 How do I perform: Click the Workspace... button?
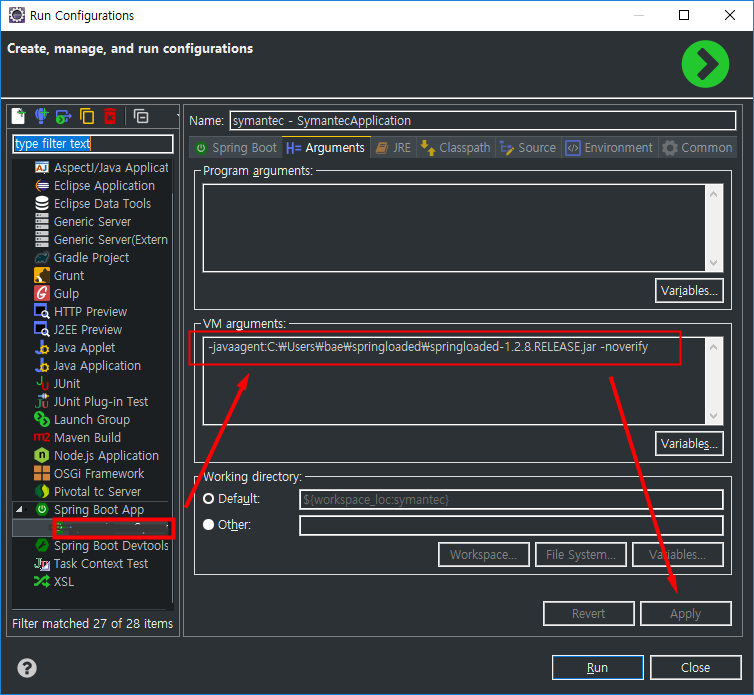click(484, 555)
